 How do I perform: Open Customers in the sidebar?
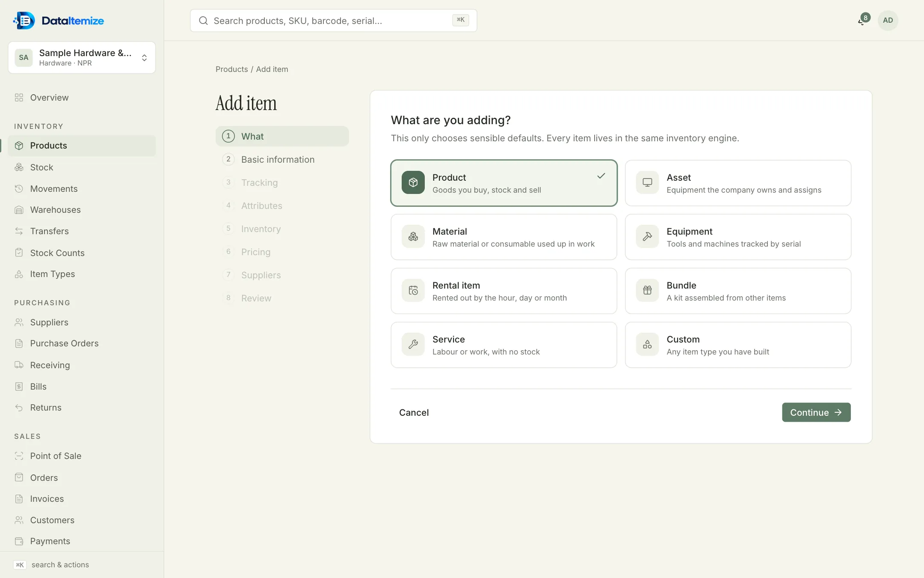pos(82,520)
